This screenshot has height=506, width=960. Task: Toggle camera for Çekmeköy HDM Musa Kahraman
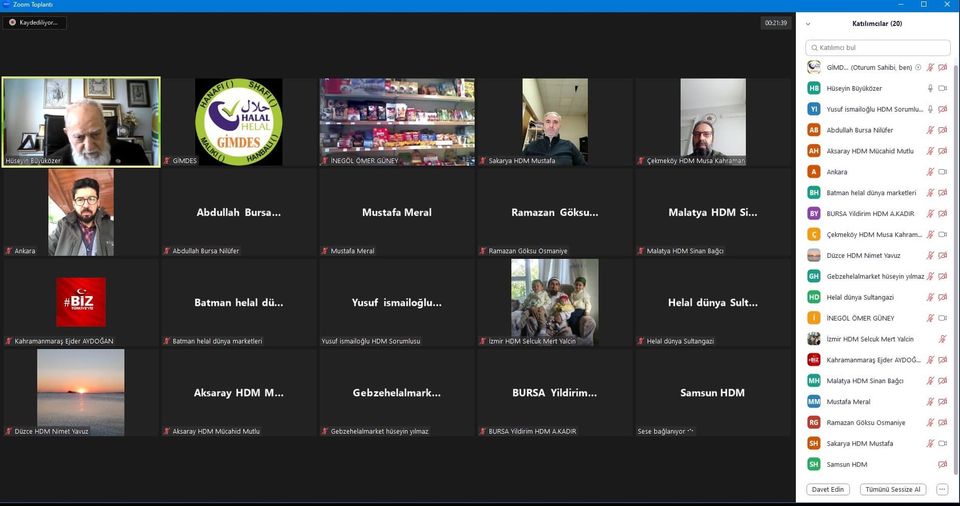942,234
